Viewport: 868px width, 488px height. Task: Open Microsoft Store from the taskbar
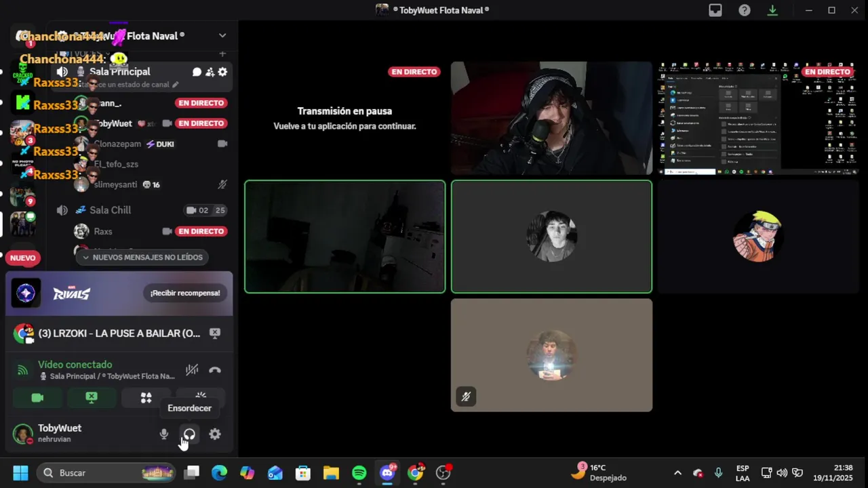point(303,472)
